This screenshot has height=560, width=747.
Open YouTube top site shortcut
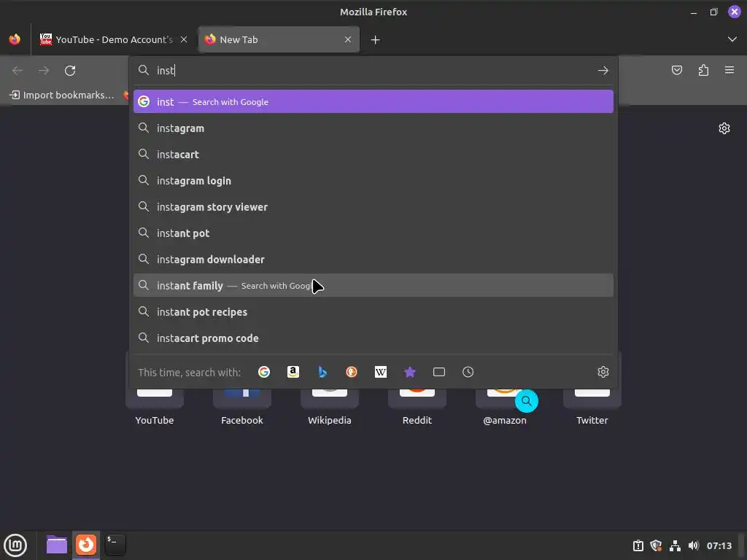point(155,407)
